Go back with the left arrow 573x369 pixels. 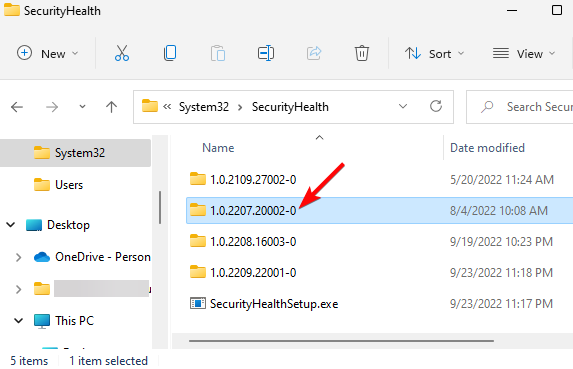coord(17,107)
